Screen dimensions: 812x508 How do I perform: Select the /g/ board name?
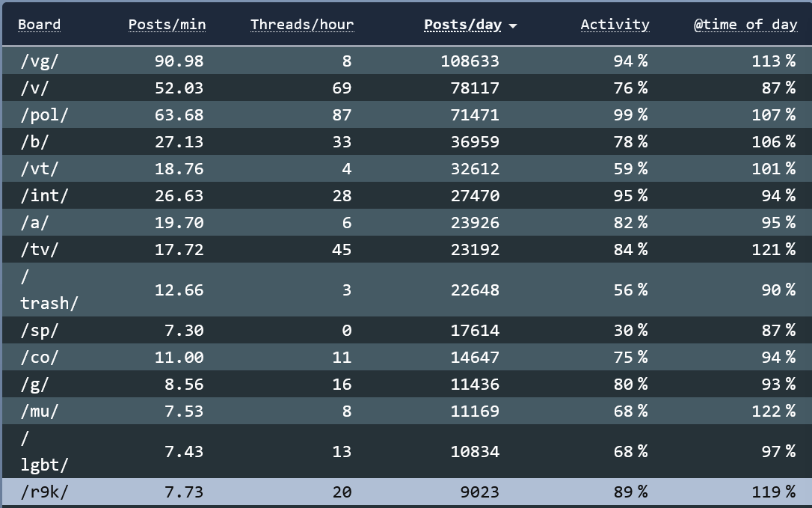[x=34, y=384]
